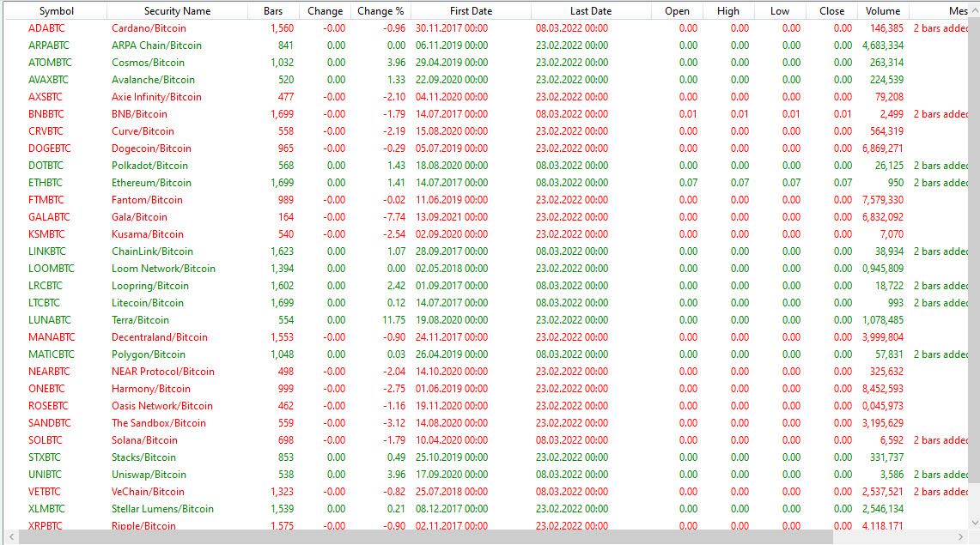Image resolution: width=980 pixels, height=545 pixels.
Task: Select the XLMBTC symbol
Action: click(x=46, y=509)
